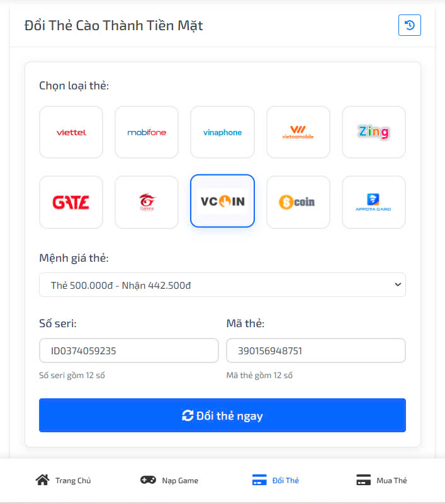Focus the Mã thẻ input field
Screen dimensions: 445x504
click(315, 350)
